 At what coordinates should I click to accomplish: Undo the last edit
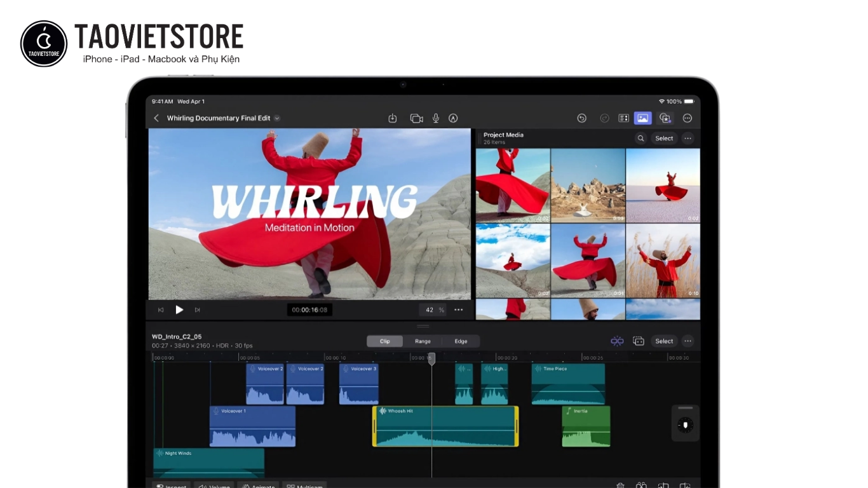click(x=581, y=118)
